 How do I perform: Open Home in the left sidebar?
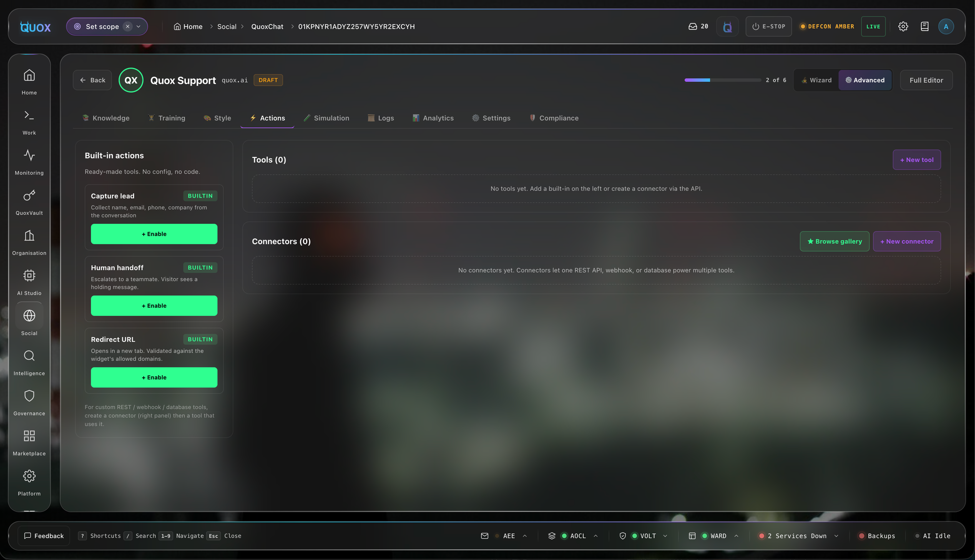coord(29,81)
